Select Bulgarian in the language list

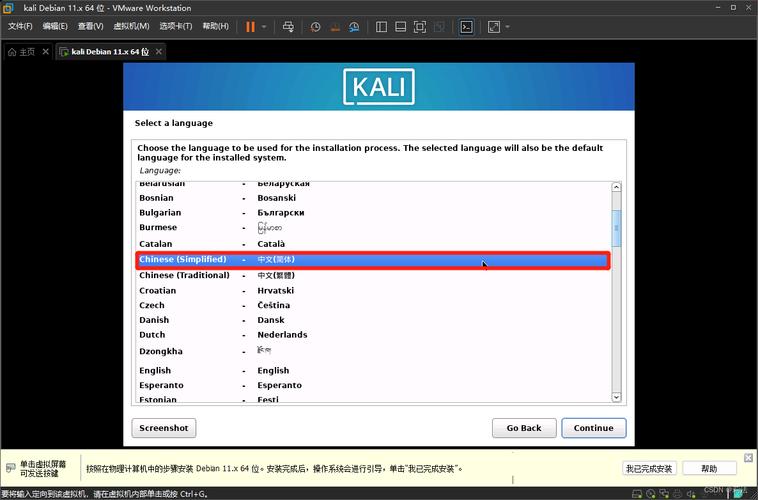click(371, 213)
